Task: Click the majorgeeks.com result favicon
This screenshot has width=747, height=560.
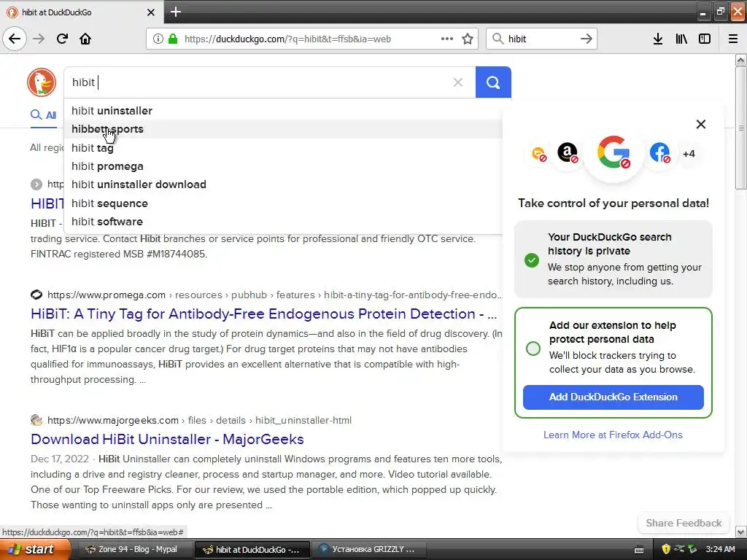Action: [x=36, y=420]
